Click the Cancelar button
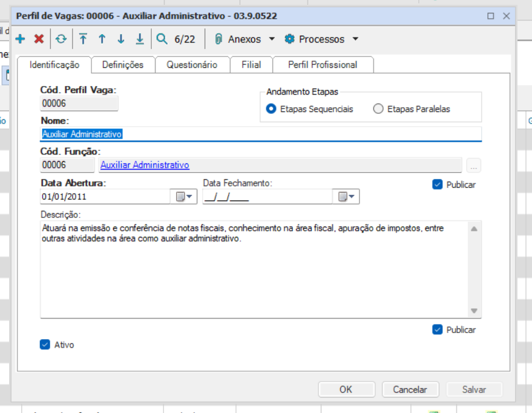 click(410, 389)
